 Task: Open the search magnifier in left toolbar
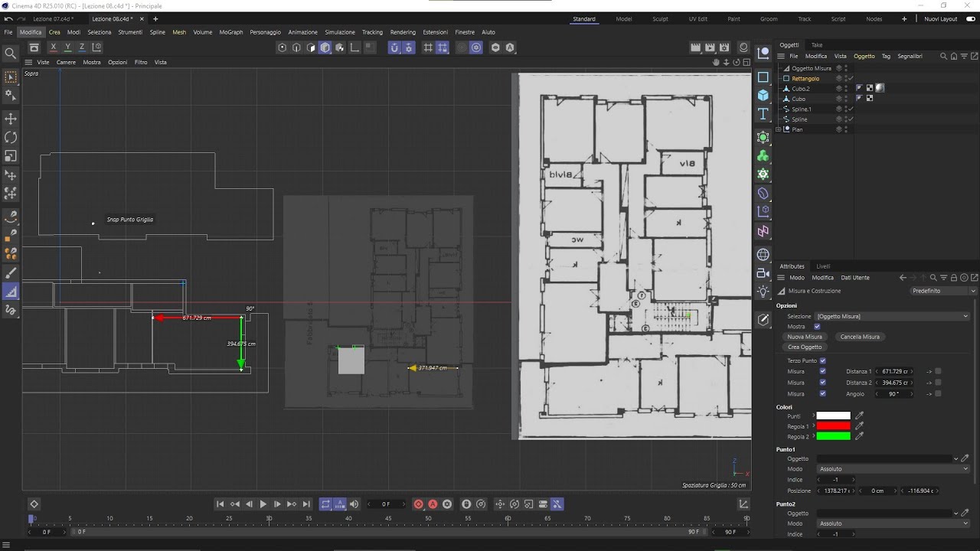point(11,54)
